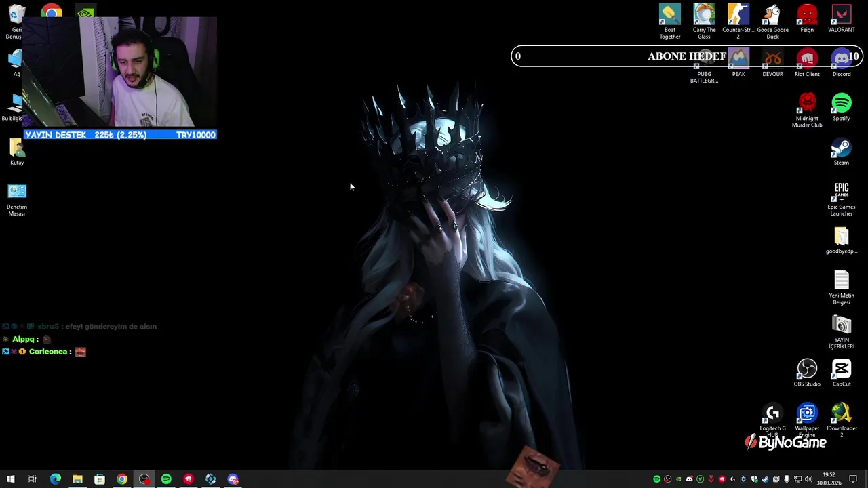The height and width of the screenshot is (488, 868).
Task: Select the Steam desktop icon
Action: [x=842, y=152]
